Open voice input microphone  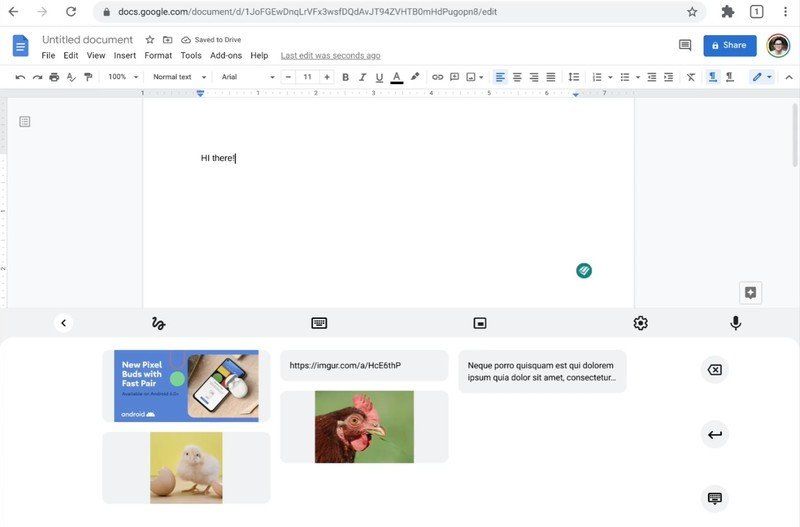735,323
